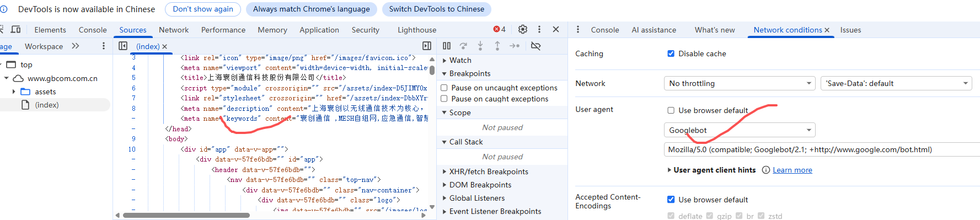Screen dimensions: 980x220
Task: Enable Pause on uncaught exceptions
Action: pos(444,88)
